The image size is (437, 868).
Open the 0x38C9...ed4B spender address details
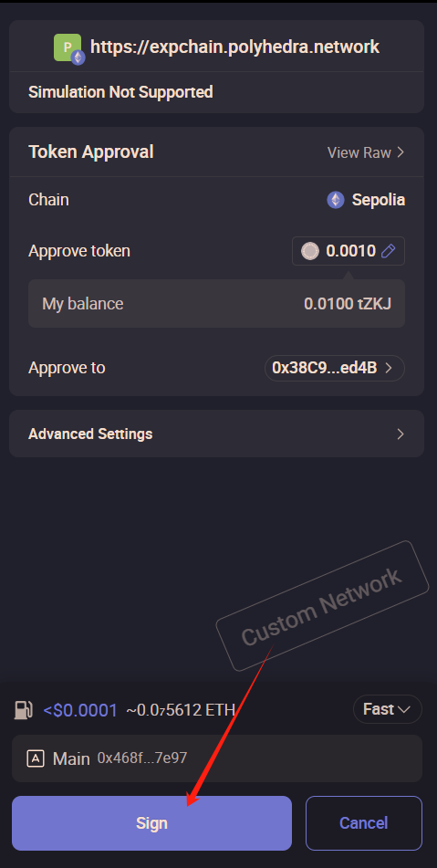coord(335,368)
